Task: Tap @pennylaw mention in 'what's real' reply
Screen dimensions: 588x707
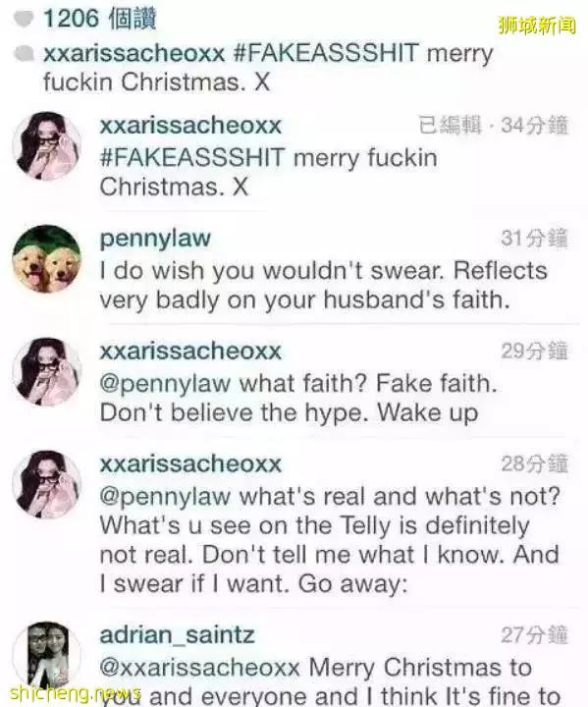Action: click(x=165, y=497)
